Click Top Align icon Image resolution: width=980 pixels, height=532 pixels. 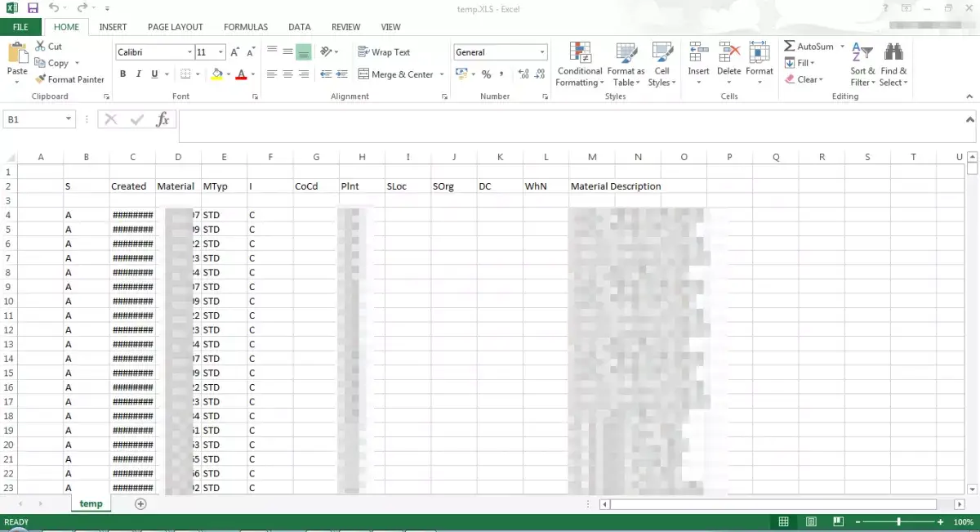point(273,51)
